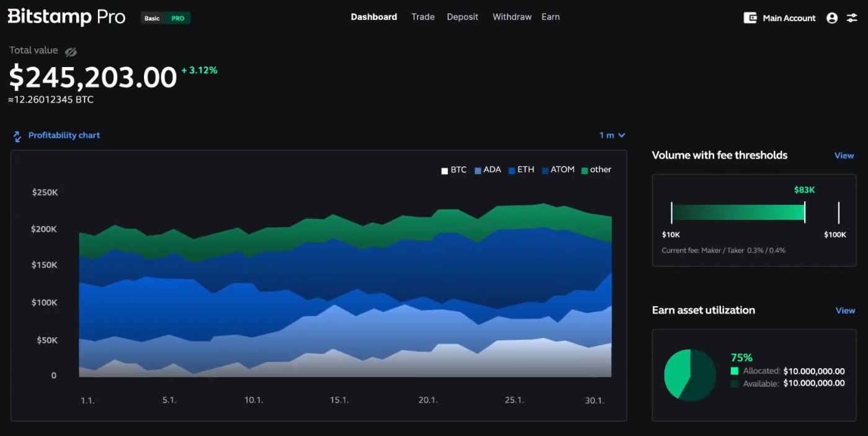Image resolution: width=868 pixels, height=436 pixels.
Task: Click the 1.1. date axis label
Action: (87, 401)
